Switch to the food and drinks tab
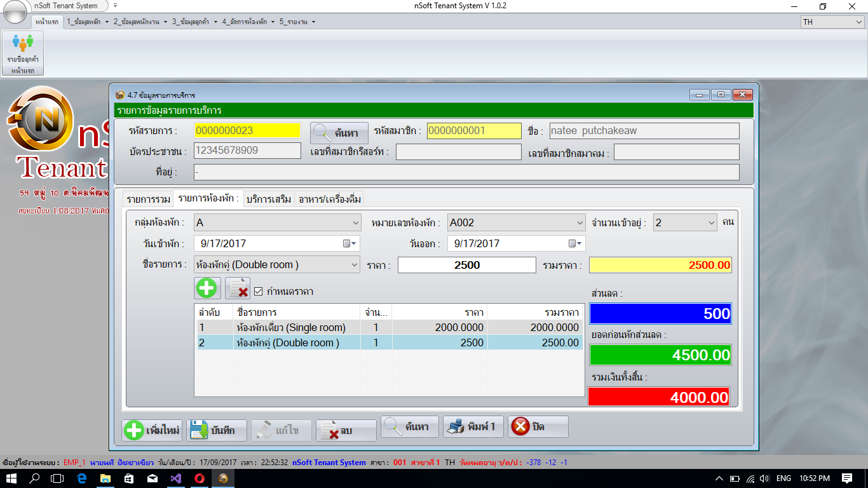The image size is (868, 488). pyautogui.click(x=329, y=199)
